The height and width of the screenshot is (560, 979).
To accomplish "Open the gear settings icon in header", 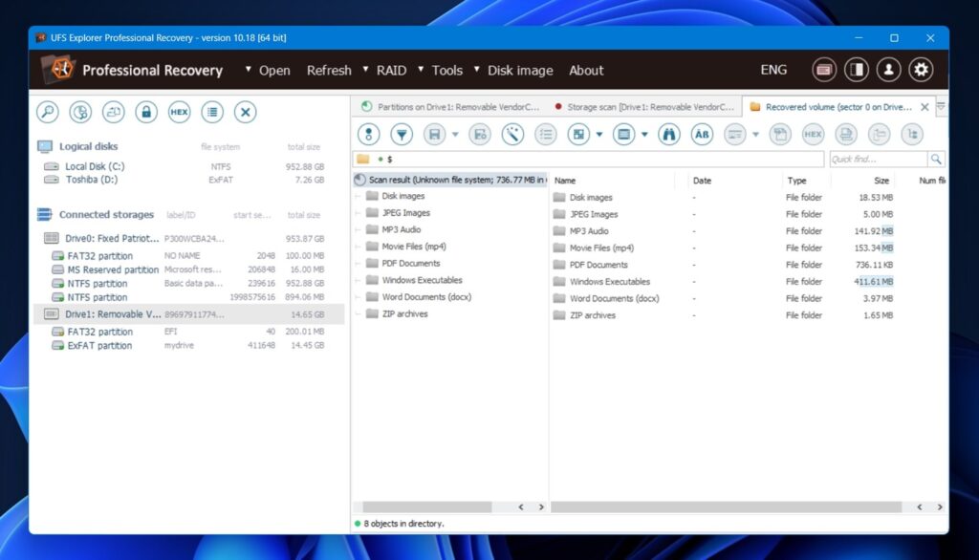I will [x=921, y=70].
